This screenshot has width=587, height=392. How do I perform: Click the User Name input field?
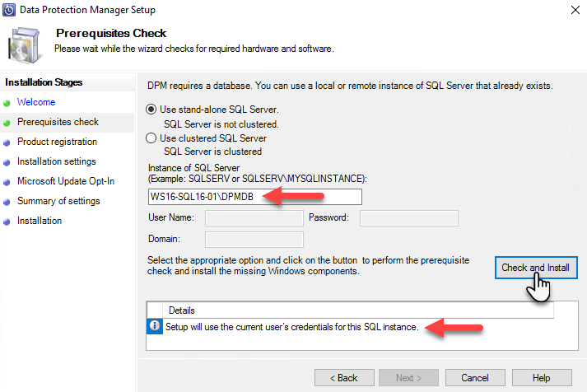254,218
